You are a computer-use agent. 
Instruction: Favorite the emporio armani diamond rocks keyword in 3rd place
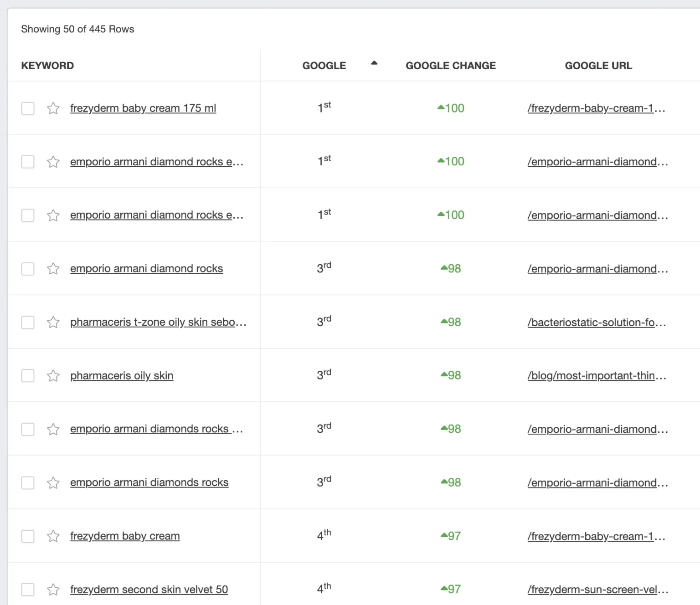coord(53,269)
